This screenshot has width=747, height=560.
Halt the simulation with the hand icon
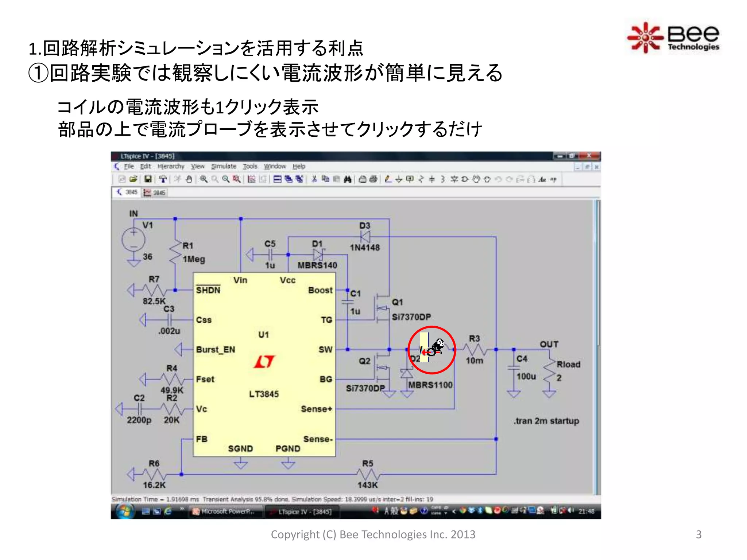(189, 179)
